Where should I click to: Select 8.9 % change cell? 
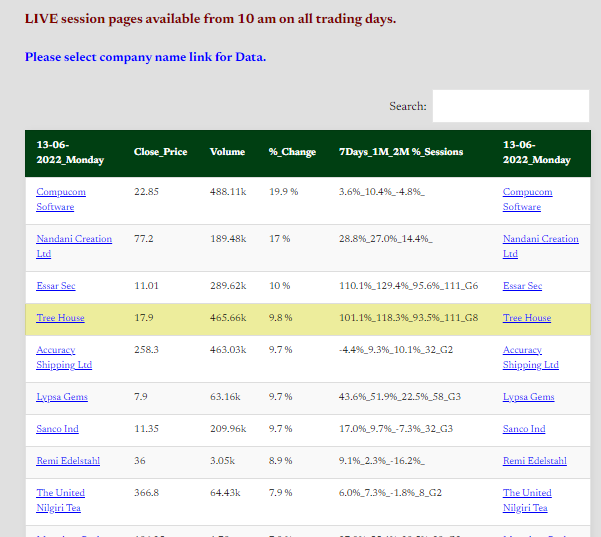[281, 461]
